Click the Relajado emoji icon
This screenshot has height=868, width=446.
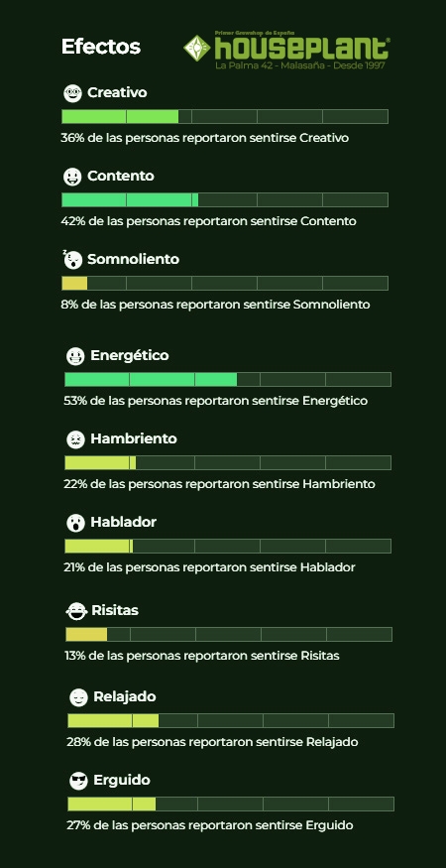(x=78, y=697)
